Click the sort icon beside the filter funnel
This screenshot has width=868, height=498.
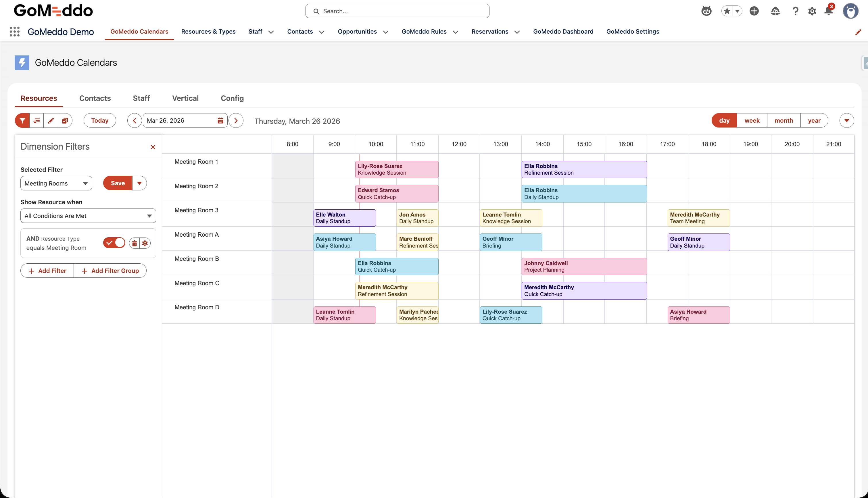tap(37, 120)
